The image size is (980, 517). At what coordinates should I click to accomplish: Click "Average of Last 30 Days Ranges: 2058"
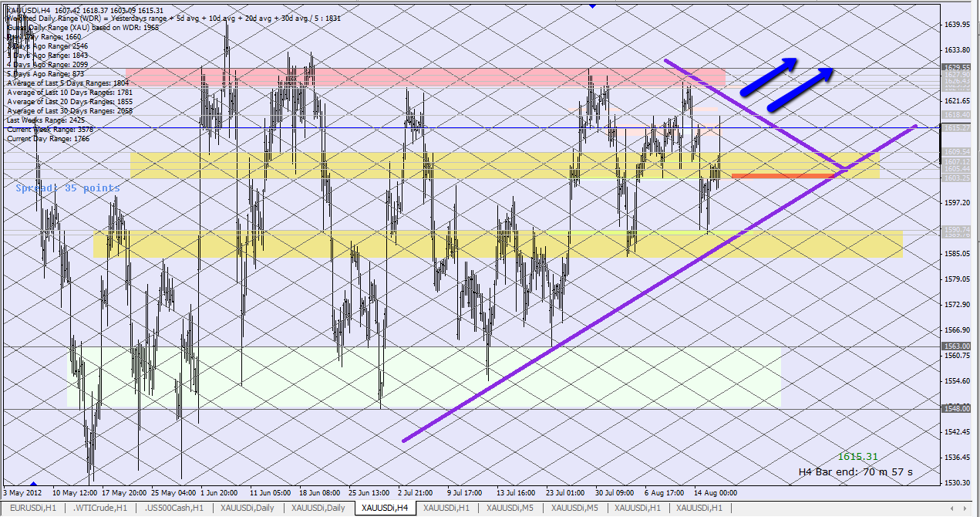69,111
